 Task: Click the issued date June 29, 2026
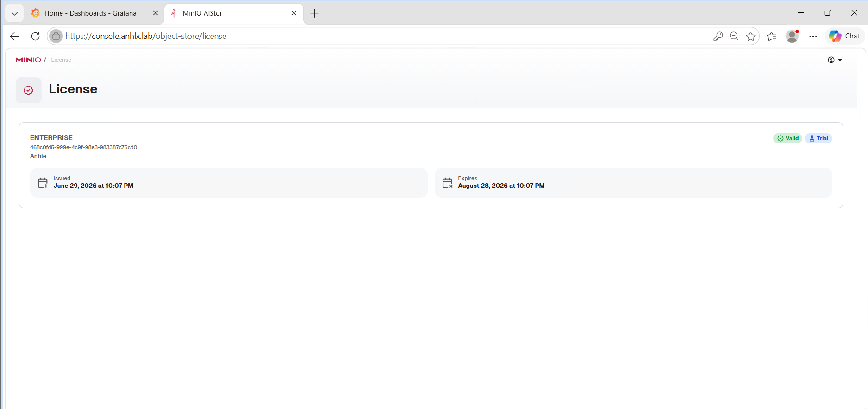click(x=94, y=186)
